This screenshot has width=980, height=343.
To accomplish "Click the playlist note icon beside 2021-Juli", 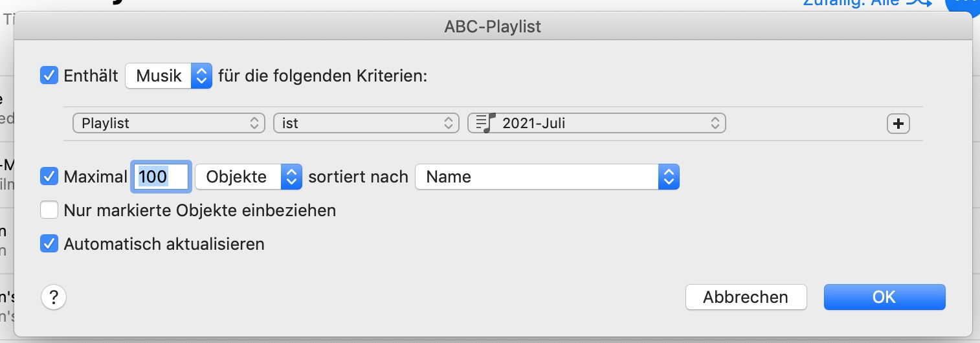I will 485,123.
